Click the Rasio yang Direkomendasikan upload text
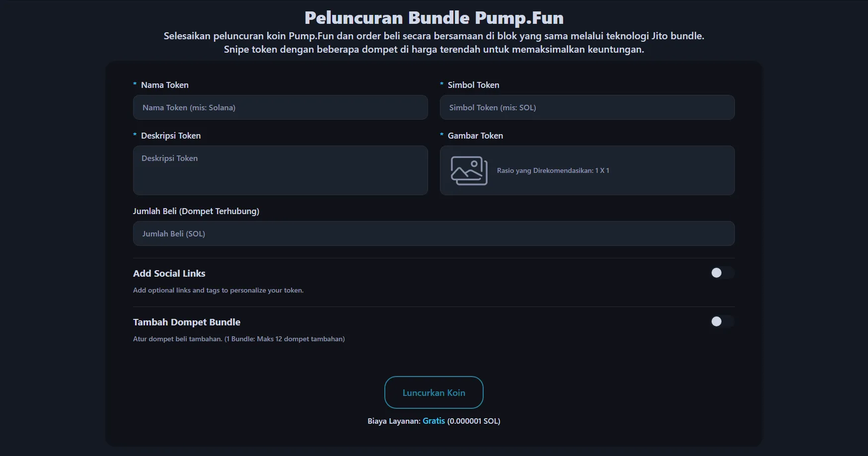The width and height of the screenshot is (868, 456). [553, 170]
